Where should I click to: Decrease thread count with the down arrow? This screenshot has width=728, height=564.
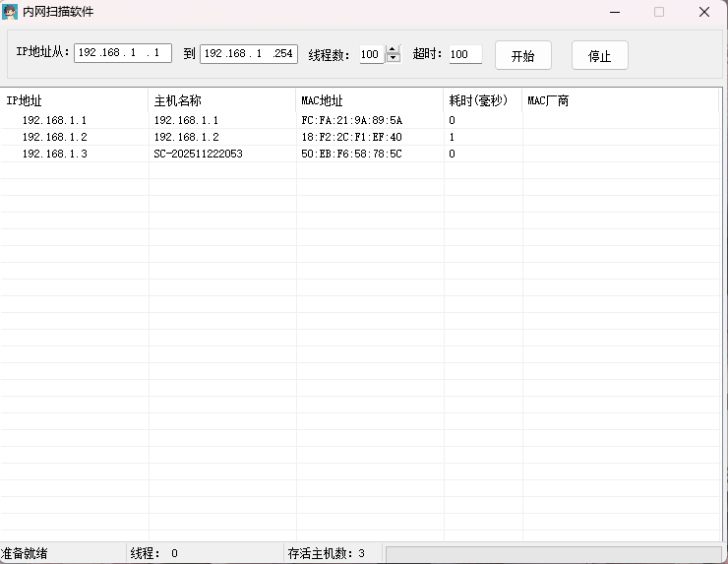[x=394, y=59]
